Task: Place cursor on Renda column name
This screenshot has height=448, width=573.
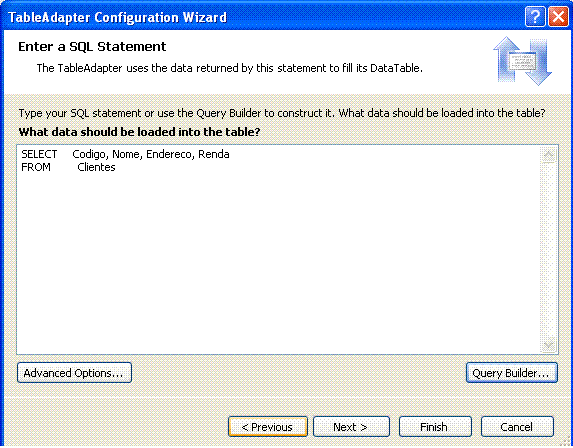Action: 214,154
